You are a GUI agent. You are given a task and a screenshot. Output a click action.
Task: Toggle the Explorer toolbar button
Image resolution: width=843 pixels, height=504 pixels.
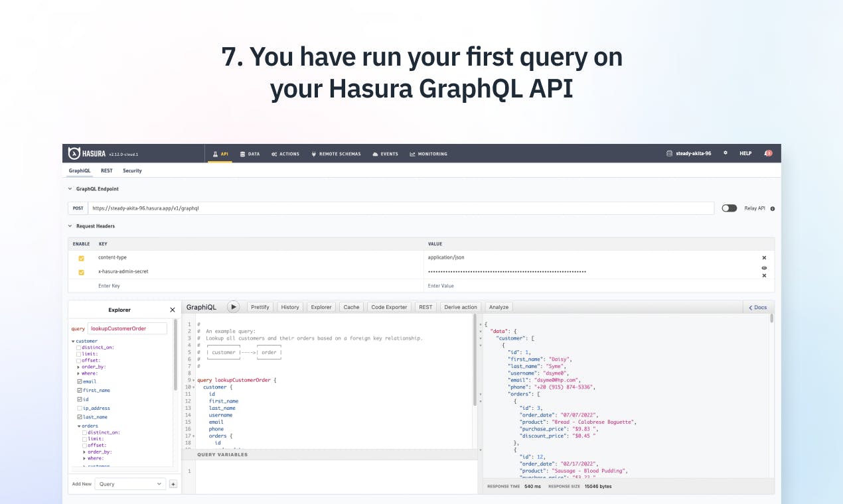tap(321, 307)
